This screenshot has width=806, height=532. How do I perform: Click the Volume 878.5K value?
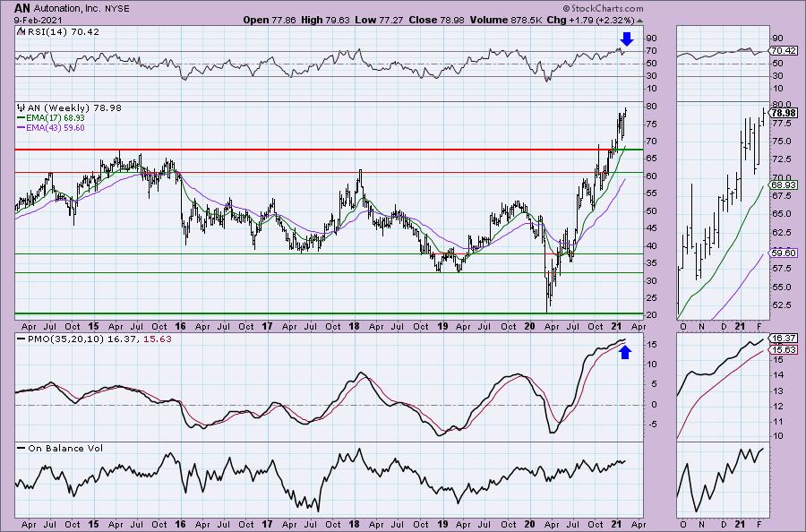(506, 20)
